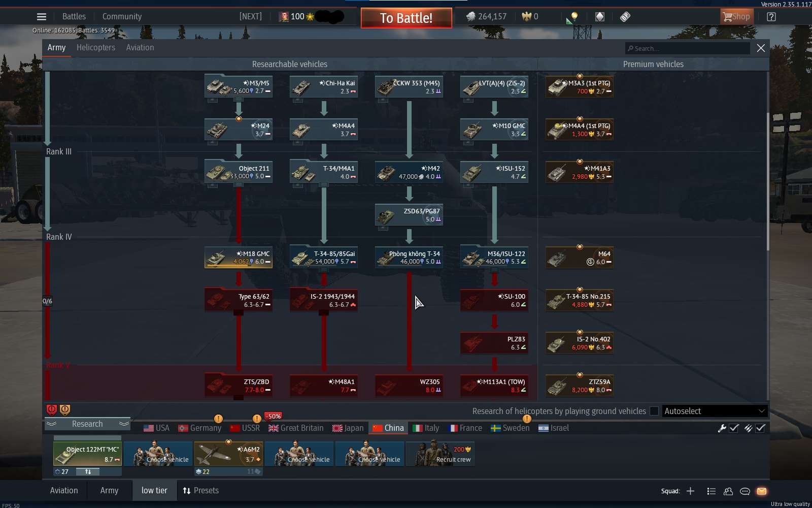
Task: Open the Battles menu
Action: (74, 16)
